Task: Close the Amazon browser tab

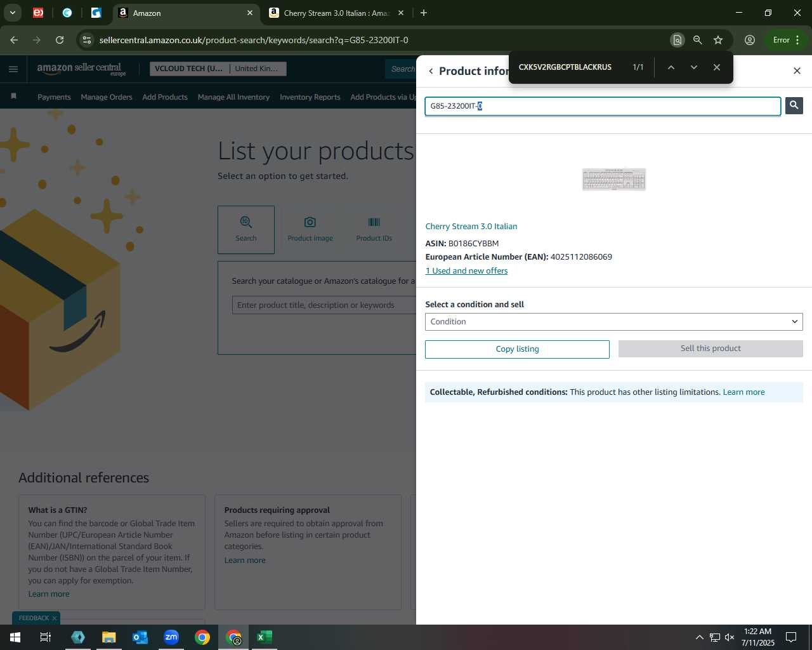Action: click(250, 13)
